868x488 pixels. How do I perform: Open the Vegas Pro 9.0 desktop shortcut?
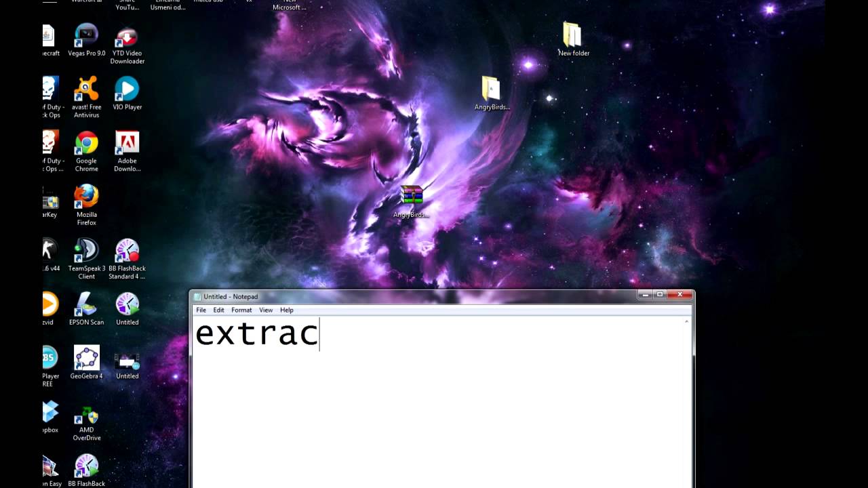tap(86, 41)
